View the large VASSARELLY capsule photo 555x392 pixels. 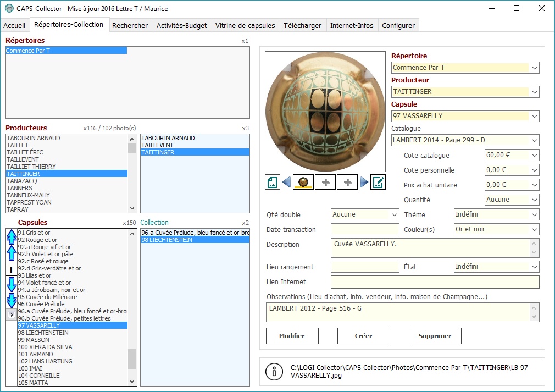click(325, 112)
